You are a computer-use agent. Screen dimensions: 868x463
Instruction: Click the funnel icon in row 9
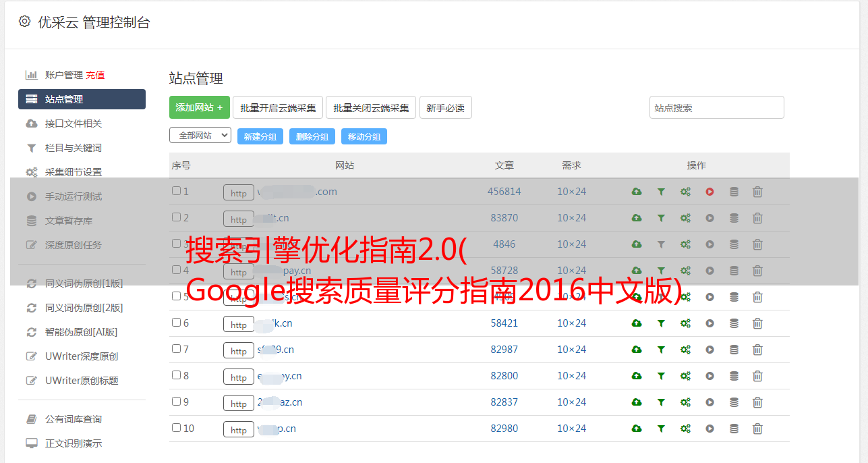(661, 402)
